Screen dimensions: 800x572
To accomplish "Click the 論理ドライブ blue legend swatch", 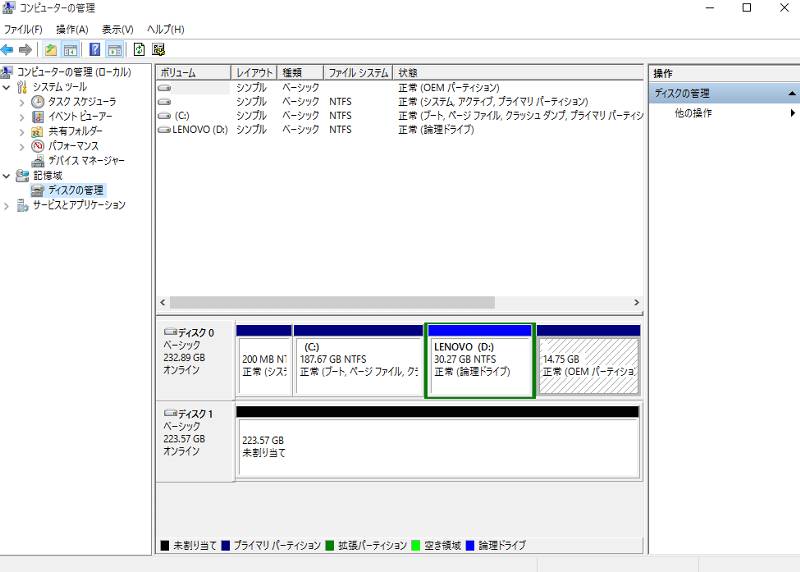I will [470, 545].
